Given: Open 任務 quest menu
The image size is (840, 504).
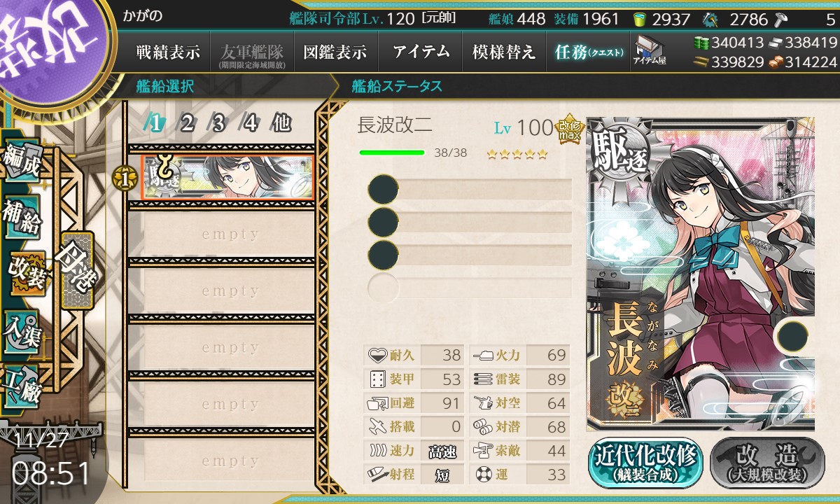Looking at the screenshot, I should coord(588,52).
